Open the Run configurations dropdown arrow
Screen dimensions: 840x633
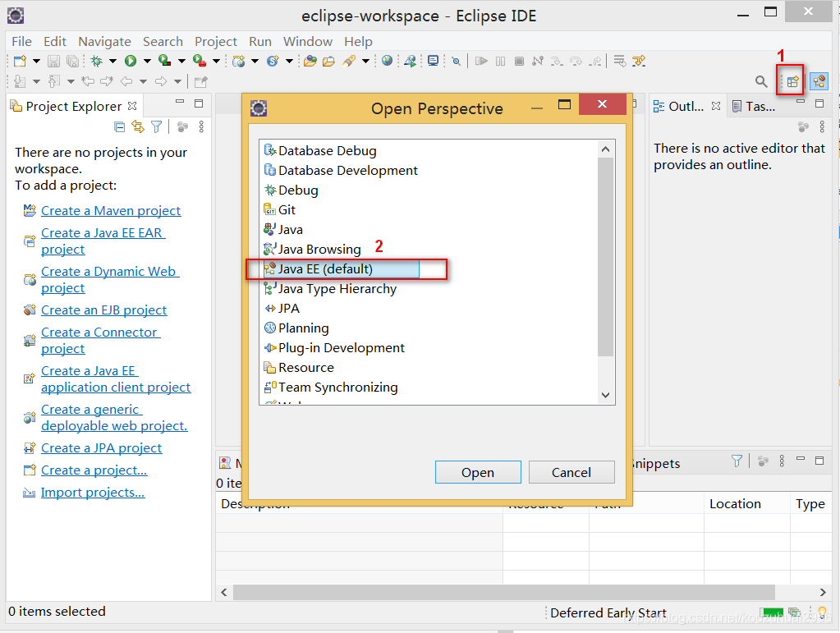tap(147, 61)
